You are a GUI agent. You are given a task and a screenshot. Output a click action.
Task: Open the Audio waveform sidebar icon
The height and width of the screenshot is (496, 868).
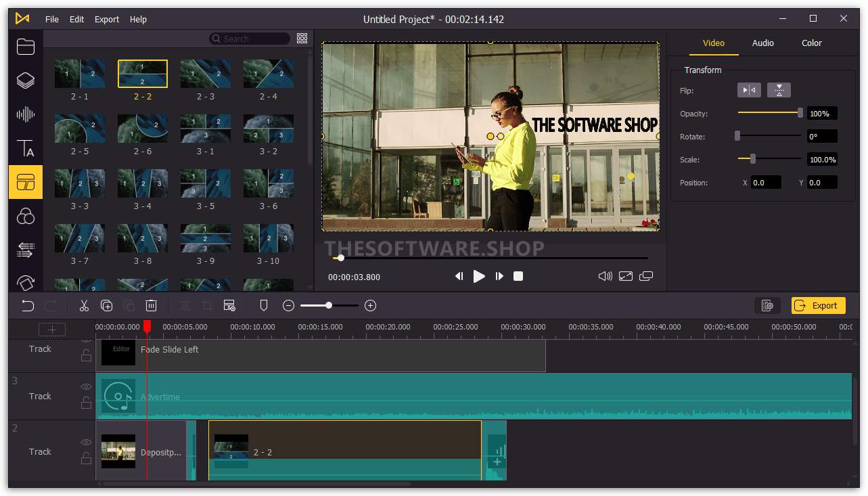(x=26, y=114)
